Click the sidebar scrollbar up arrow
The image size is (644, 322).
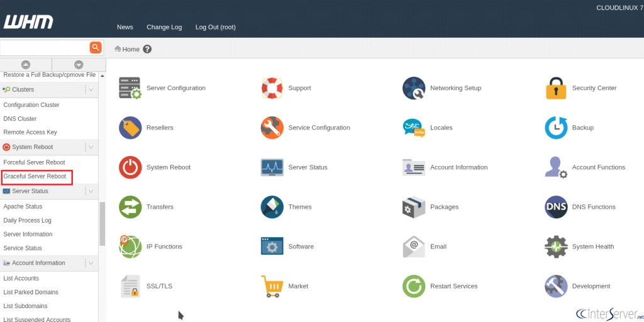[103, 76]
